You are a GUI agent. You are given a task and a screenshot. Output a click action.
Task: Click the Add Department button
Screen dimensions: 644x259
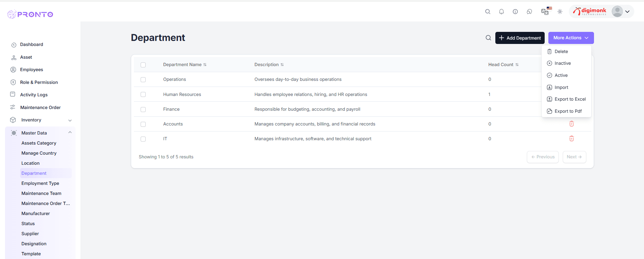520,38
